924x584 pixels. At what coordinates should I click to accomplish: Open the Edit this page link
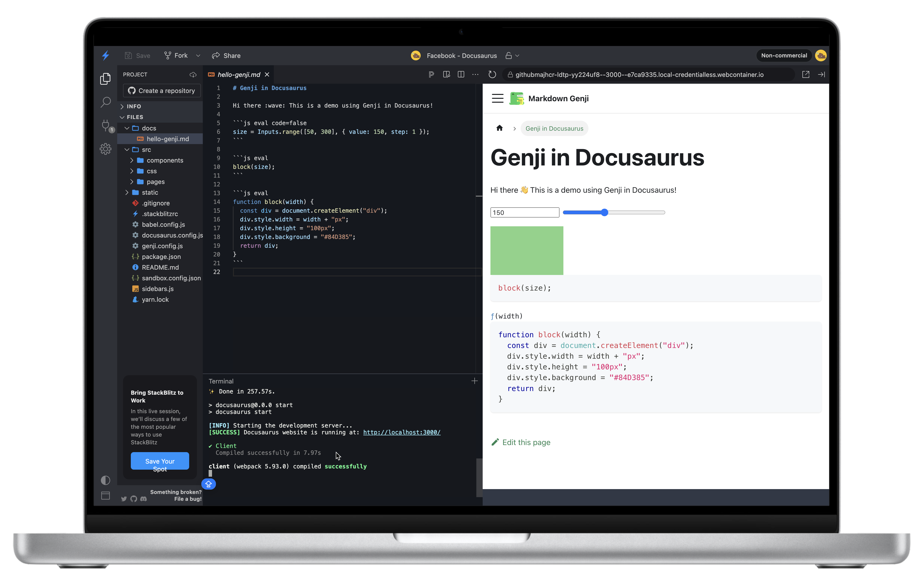[x=526, y=442]
